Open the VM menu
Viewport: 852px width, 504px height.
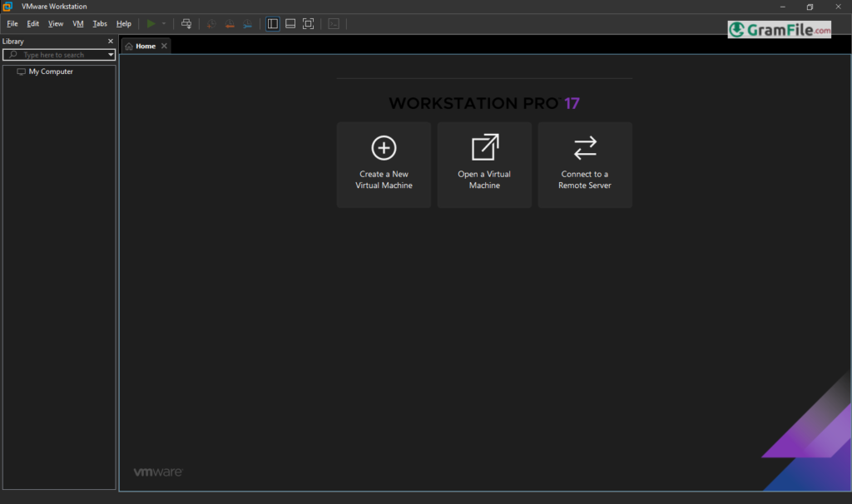pos(77,23)
